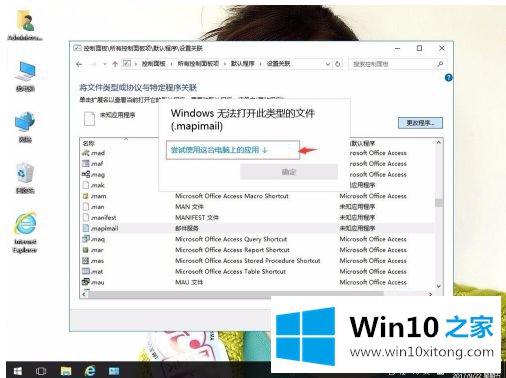Click the Refresh button beside the address bar
Screen dimensions: 506x378
(x=338, y=64)
